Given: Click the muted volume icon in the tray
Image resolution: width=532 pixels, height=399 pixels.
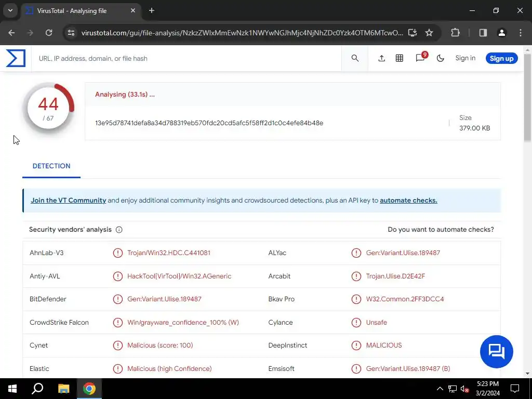Looking at the screenshot, I should coord(464,389).
